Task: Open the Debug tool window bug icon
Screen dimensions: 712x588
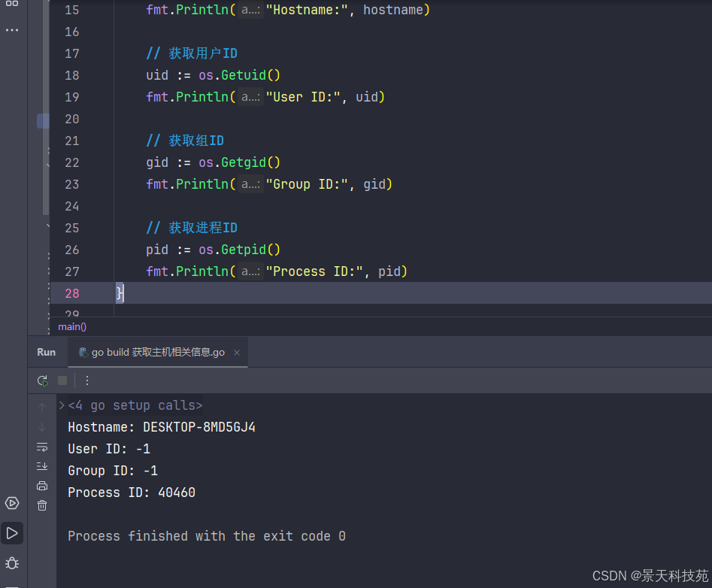Action: 12,562
